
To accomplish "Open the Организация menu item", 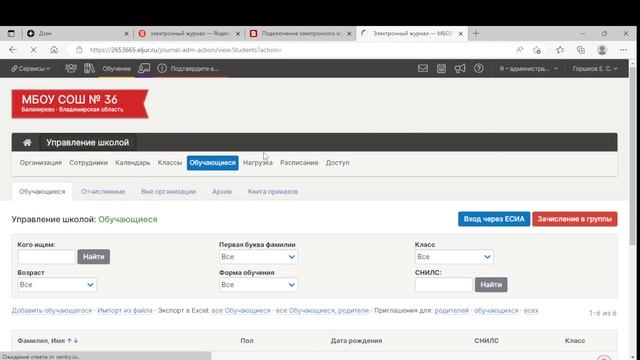I will (40, 162).
